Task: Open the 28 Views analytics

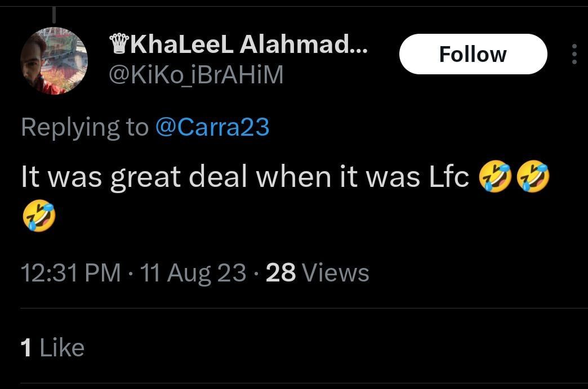Action: 317,273
